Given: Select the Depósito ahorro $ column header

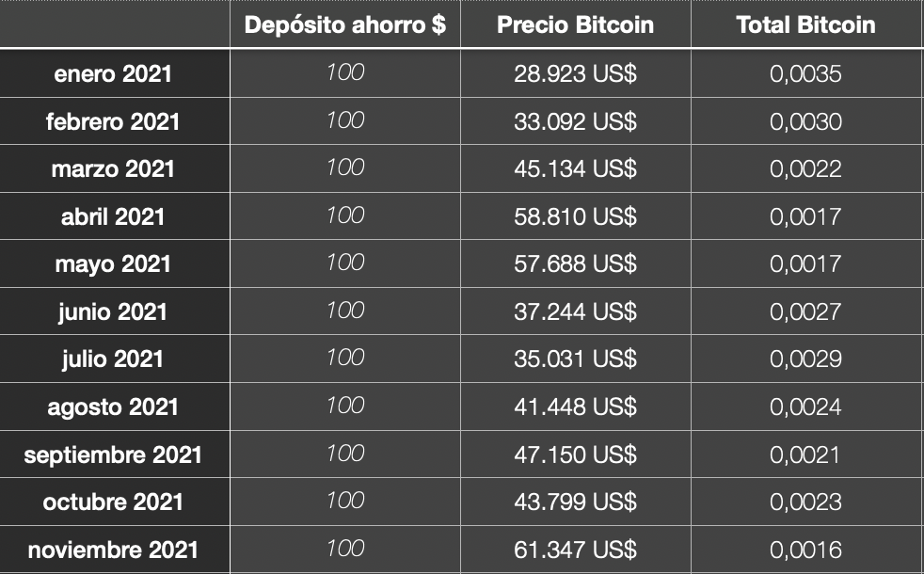Looking at the screenshot, I should coord(345,24).
